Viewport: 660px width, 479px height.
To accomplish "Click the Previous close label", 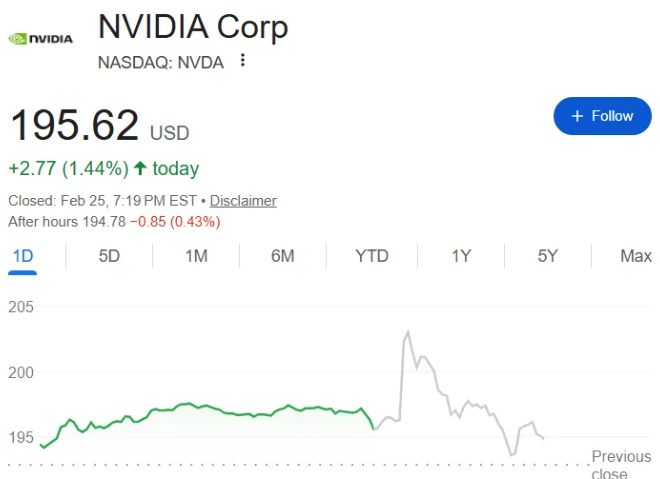I will (x=621, y=465).
